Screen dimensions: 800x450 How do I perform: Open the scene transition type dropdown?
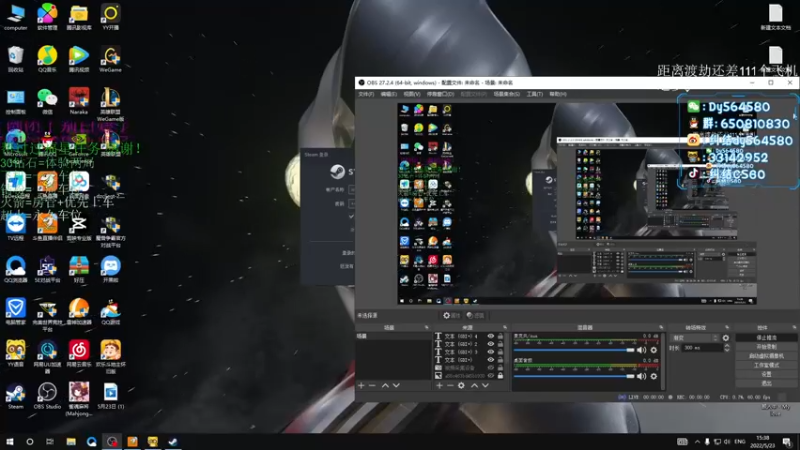(x=695, y=338)
